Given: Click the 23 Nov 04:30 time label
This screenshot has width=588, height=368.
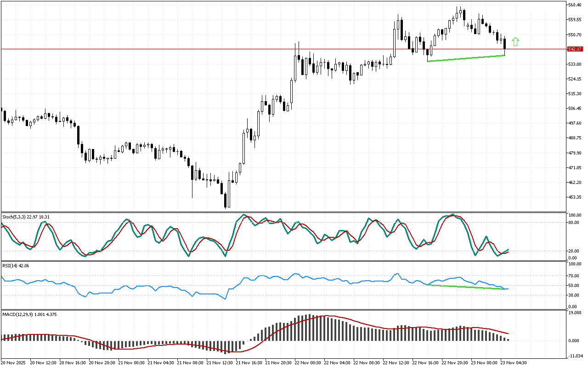Looking at the screenshot, I should pyautogui.click(x=514, y=362).
